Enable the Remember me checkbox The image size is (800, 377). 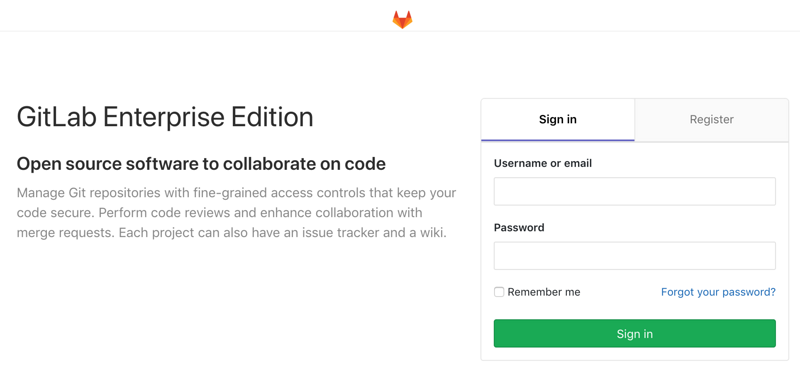[x=499, y=292]
